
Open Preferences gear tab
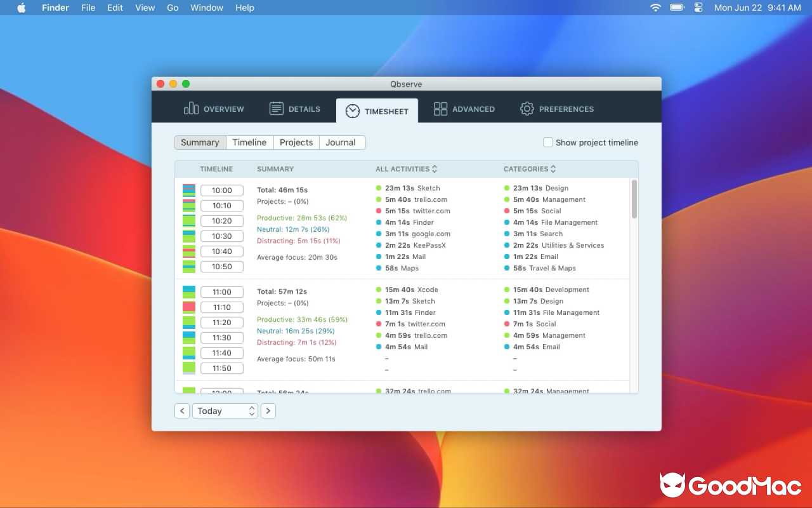pyautogui.click(x=557, y=109)
